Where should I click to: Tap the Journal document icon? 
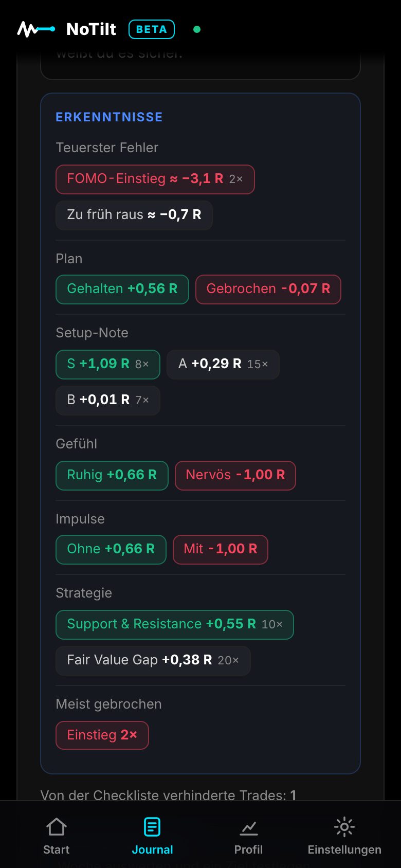[x=152, y=827]
